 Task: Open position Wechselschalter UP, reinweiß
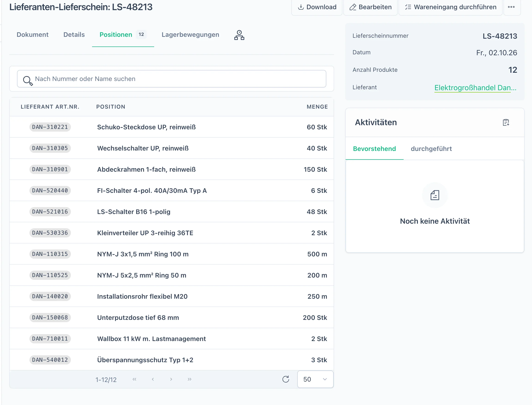pos(143,148)
